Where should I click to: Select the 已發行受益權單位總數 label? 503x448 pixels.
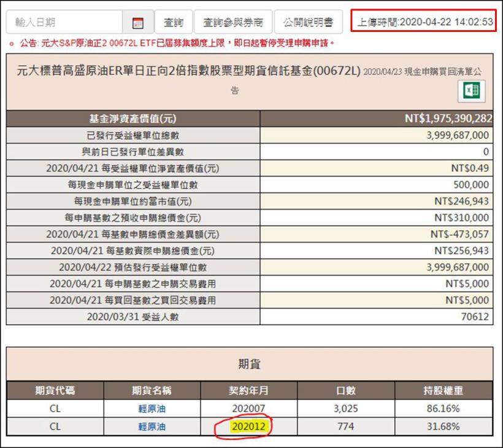[133, 136]
